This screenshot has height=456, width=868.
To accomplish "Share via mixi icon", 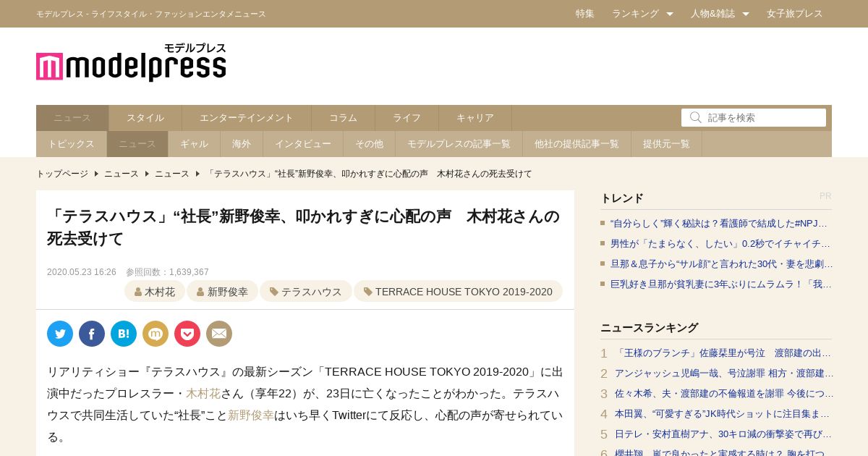I will coord(156,334).
